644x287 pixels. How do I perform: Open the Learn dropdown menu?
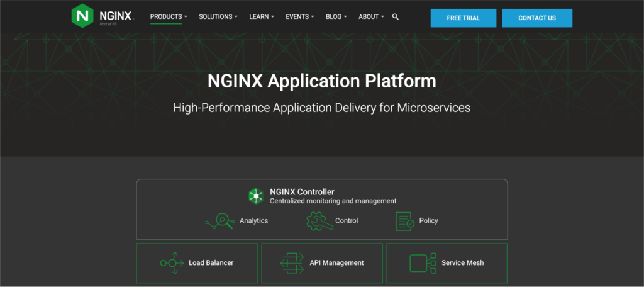click(262, 17)
